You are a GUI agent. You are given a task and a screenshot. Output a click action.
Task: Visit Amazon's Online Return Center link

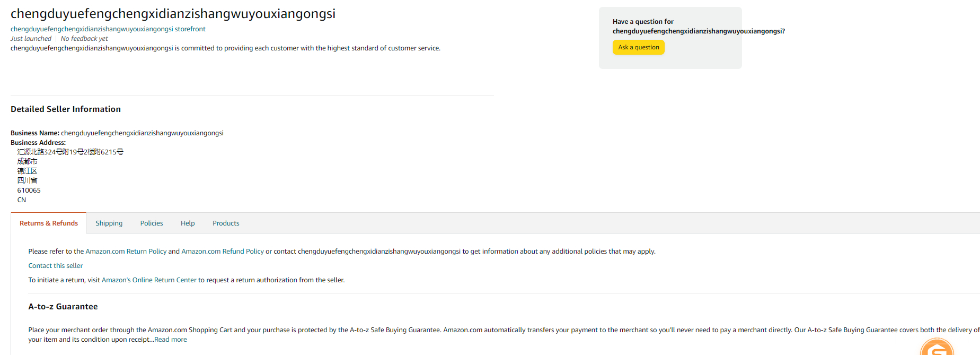coord(149,280)
